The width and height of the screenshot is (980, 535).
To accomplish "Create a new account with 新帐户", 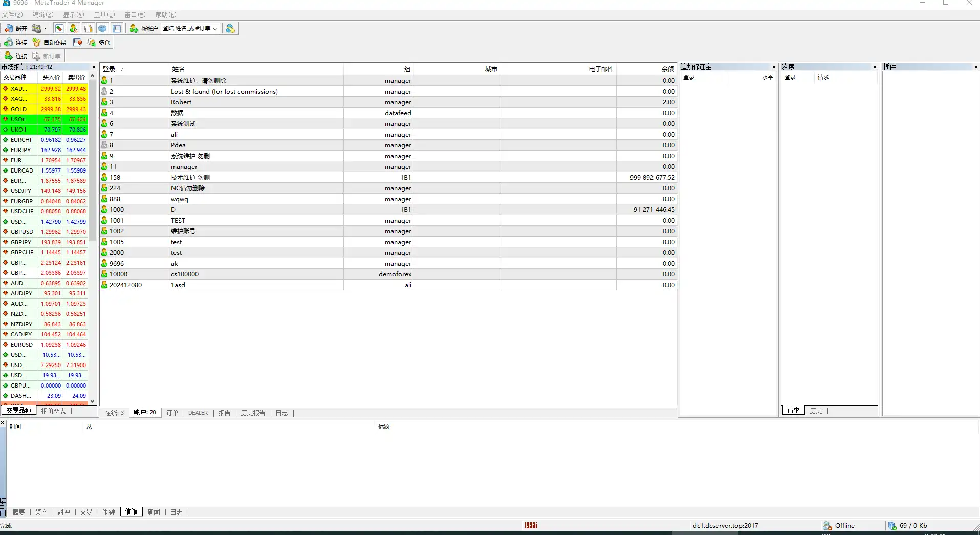I will pyautogui.click(x=144, y=29).
